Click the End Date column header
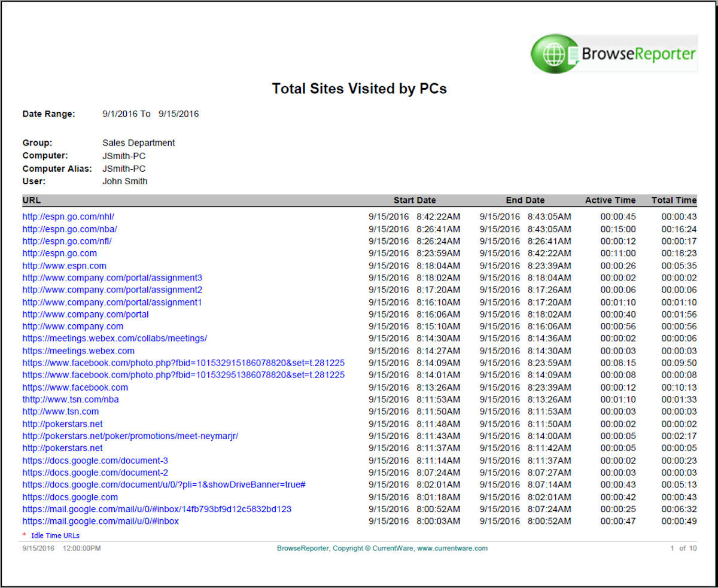The height and width of the screenshot is (588, 718). pyautogui.click(x=525, y=200)
